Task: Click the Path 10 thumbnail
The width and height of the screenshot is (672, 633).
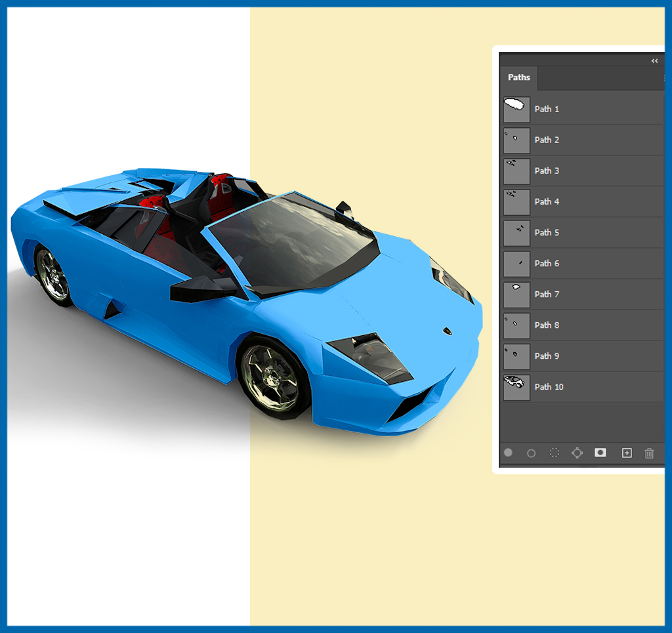Action: pyautogui.click(x=516, y=386)
